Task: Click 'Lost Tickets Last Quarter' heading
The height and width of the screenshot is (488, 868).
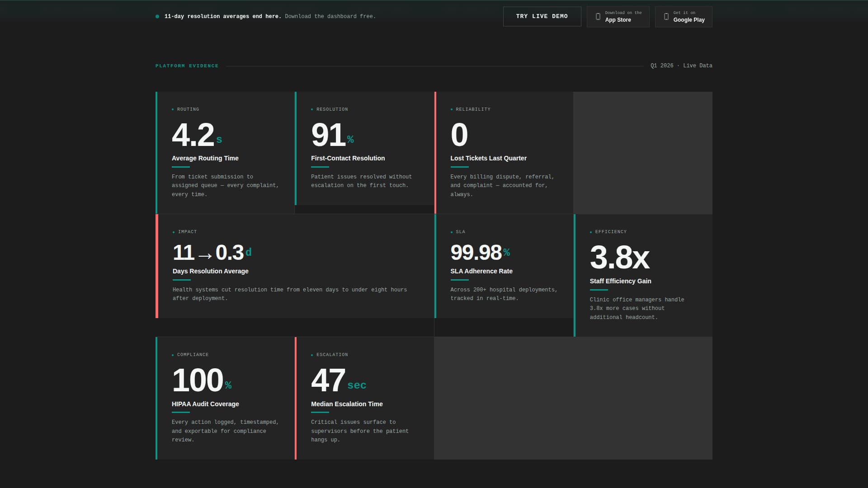Action: (489, 158)
